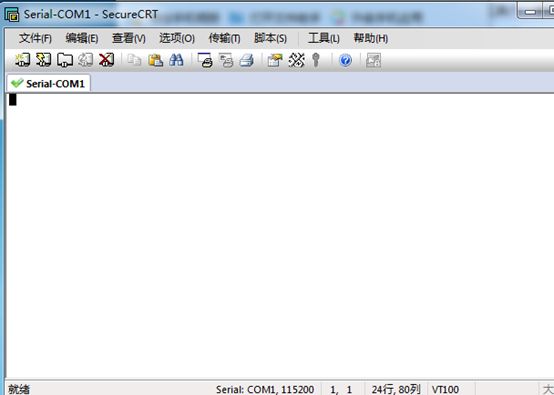Open the 查看(V) menu

(x=129, y=38)
